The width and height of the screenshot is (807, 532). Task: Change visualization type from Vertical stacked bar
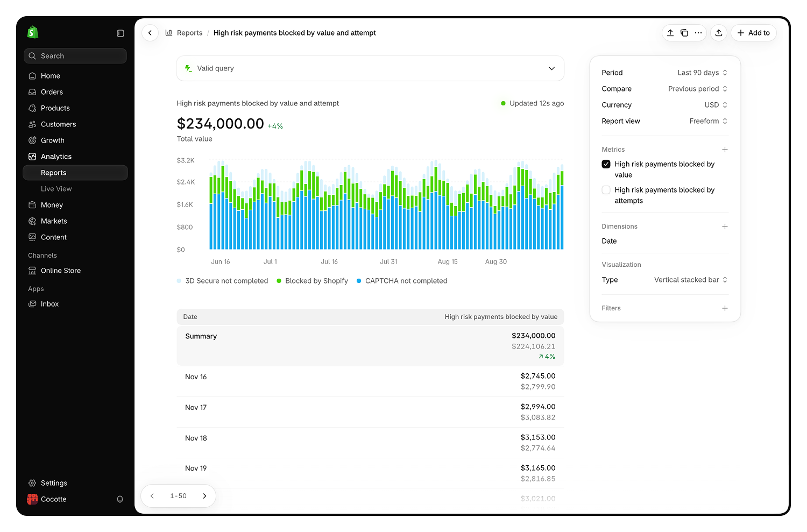(691, 280)
